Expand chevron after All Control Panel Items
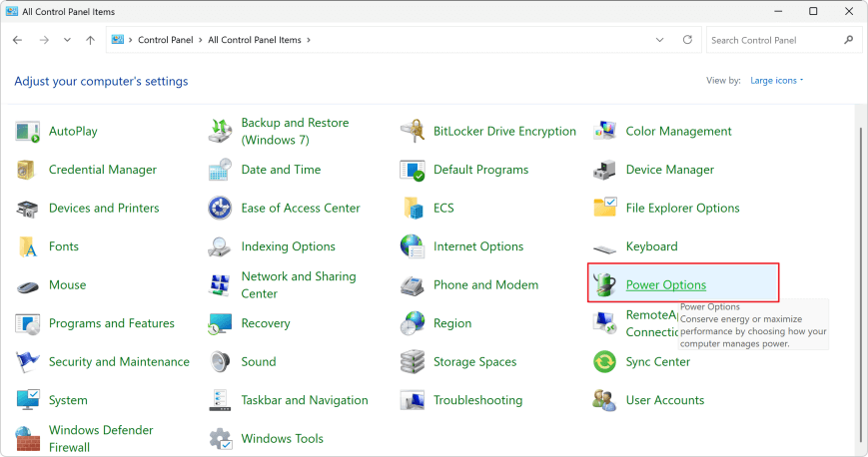 309,40
